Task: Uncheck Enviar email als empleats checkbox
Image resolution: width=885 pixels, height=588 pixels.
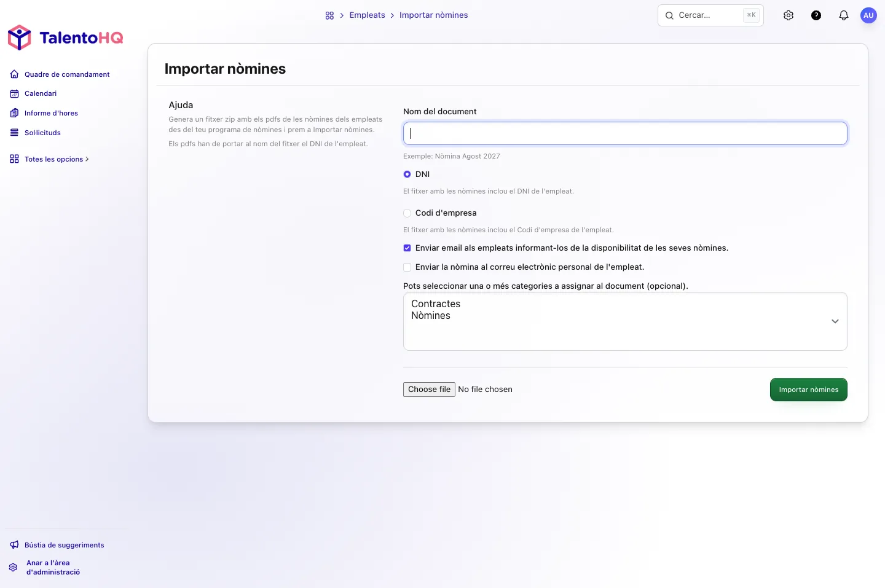Action: 407,248
